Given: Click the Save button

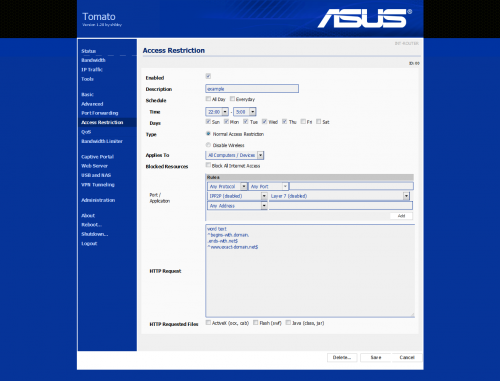Looking at the screenshot, I should [x=376, y=357].
